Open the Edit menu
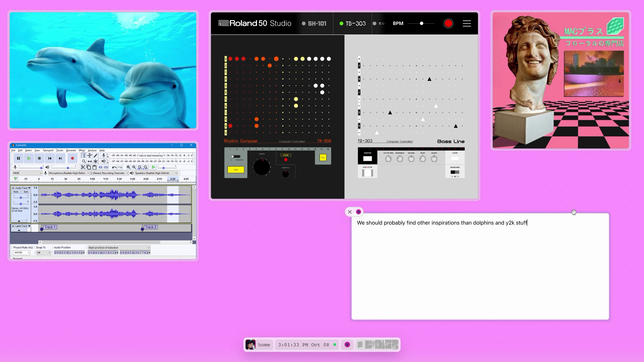This screenshot has width=644, height=362. pyautogui.click(x=20, y=150)
